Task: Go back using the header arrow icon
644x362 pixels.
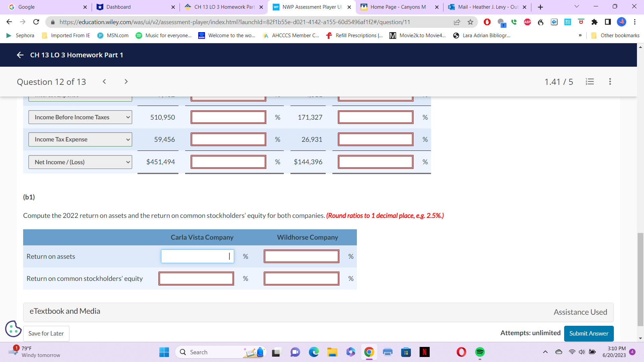Action: [20, 55]
